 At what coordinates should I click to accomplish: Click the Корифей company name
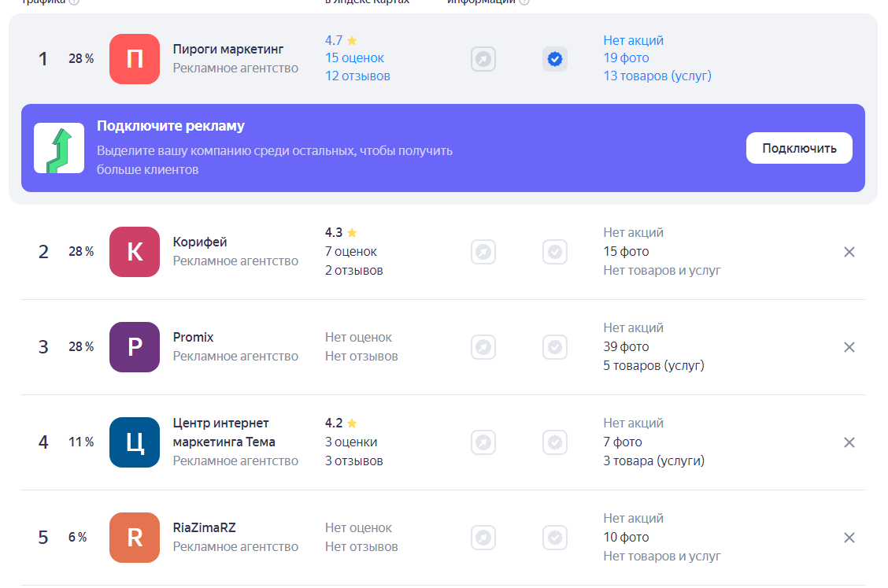(x=200, y=242)
